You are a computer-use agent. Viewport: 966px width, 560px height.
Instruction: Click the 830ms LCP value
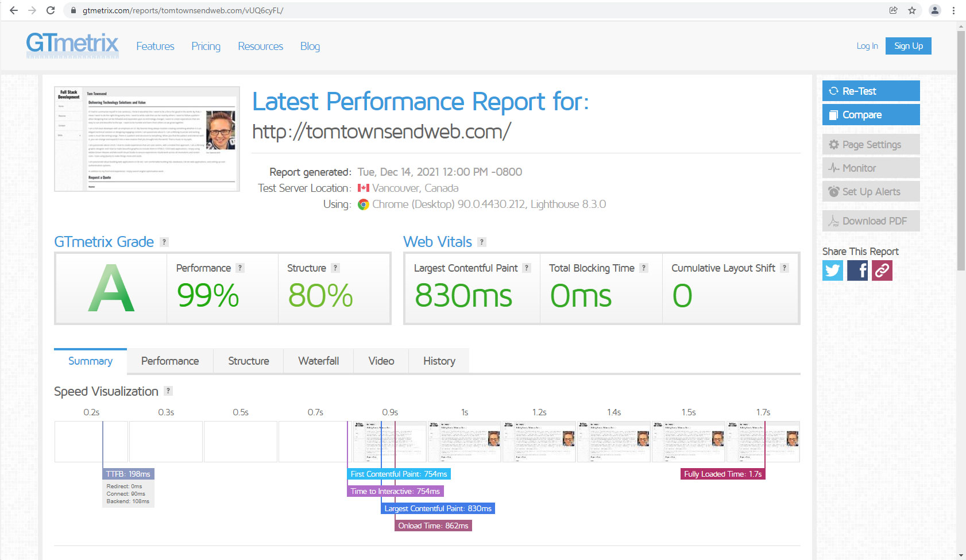[463, 296]
